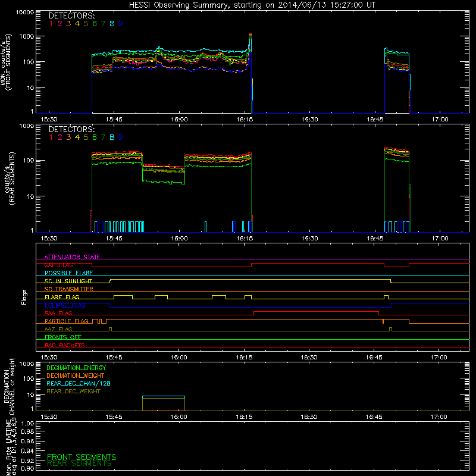Screen dimensions: 476x476
Task: Select the 'SC_TRANSMITTER' flag label
Action: 68,289
